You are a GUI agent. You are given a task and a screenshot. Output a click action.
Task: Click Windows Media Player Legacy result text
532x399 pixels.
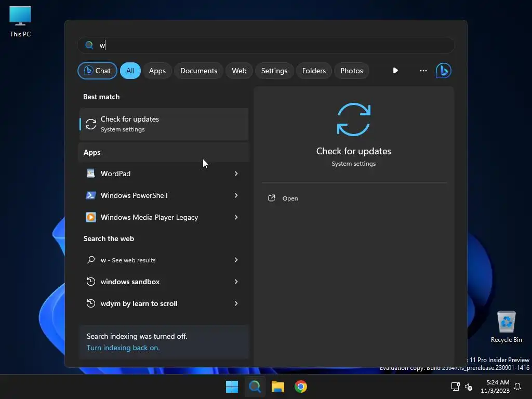pyautogui.click(x=149, y=217)
